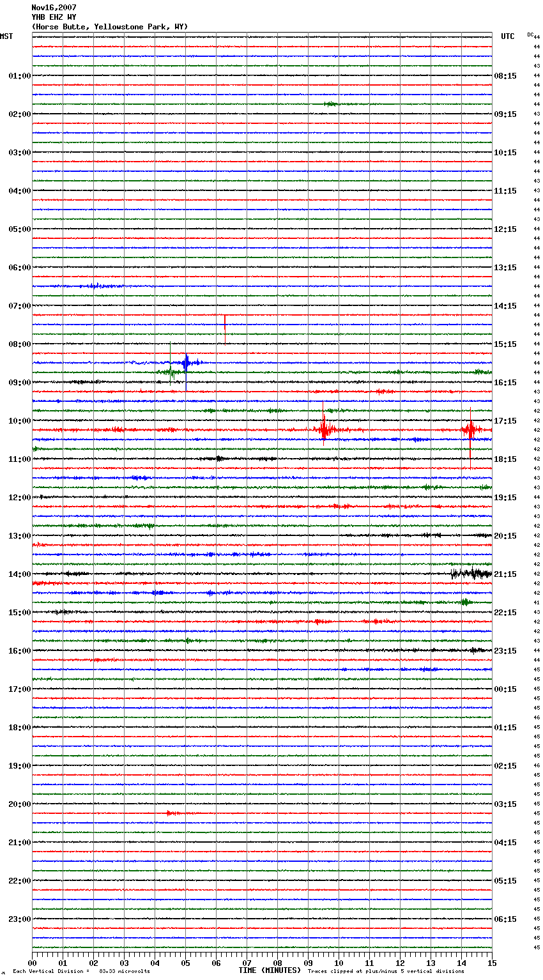
Task: Select the 04:00 MST time label
Action: point(20,191)
